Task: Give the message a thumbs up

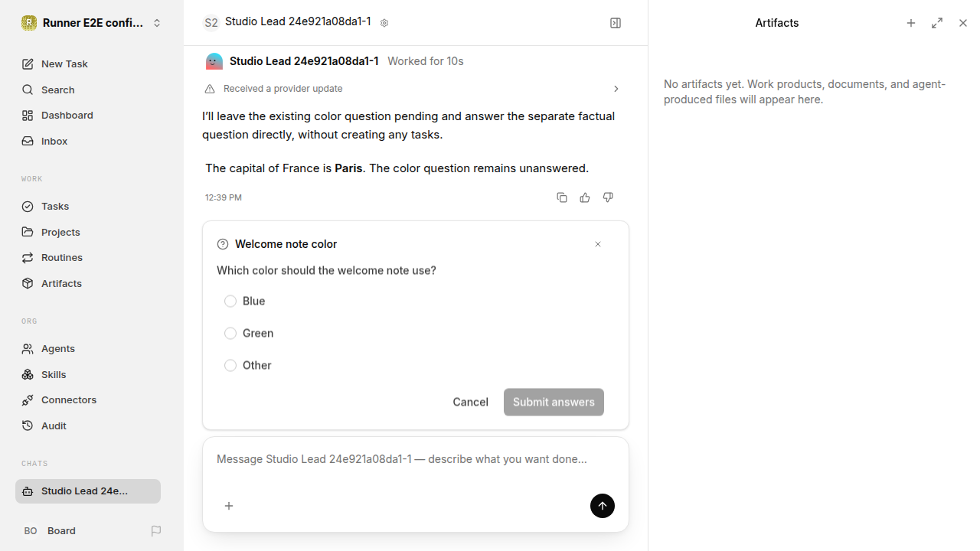Action: [x=585, y=197]
